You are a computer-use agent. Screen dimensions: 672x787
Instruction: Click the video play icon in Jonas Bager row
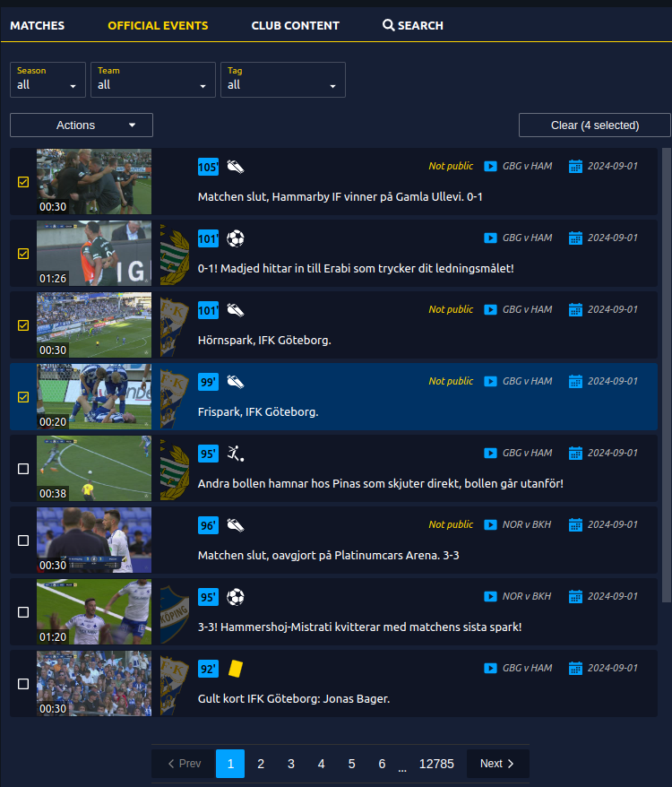point(490,669)
